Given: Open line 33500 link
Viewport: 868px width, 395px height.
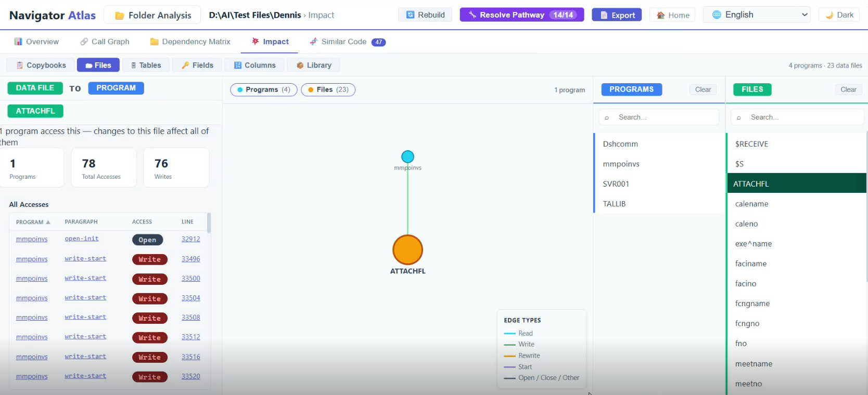Looking at the screenshot, I should 190,279.
